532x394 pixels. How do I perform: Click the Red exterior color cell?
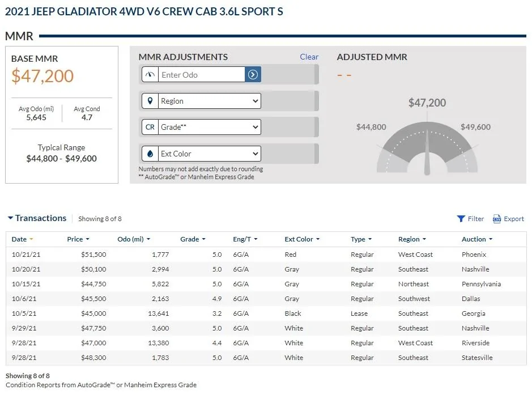(x=291, y=255)
